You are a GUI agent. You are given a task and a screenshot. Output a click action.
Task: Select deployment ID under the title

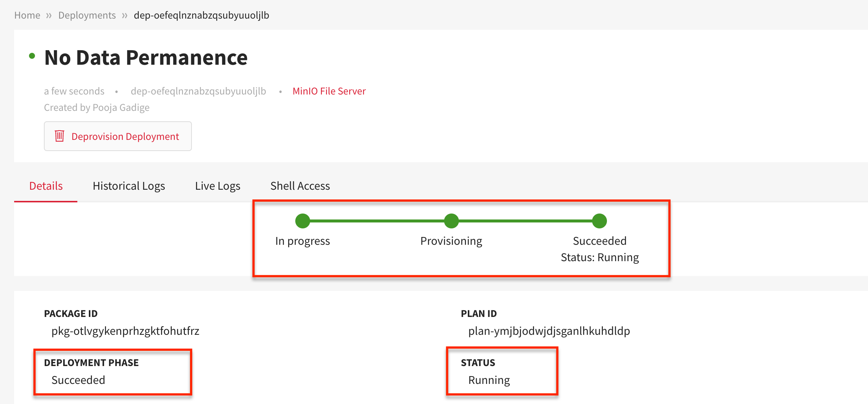tap(198, 91)
